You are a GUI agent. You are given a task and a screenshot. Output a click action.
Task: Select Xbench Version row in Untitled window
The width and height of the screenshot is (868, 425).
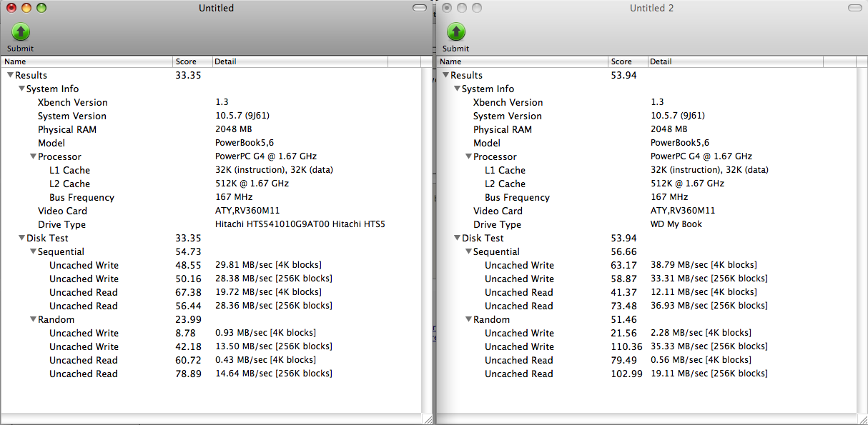coord(211,102)
